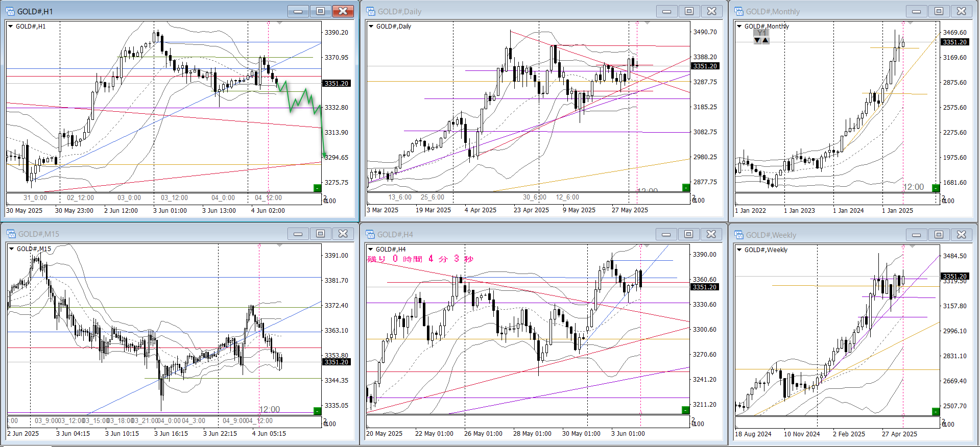
Task: Open the dropdown triangle beside GOLD#,Weekly label
Action: [739, 250]
